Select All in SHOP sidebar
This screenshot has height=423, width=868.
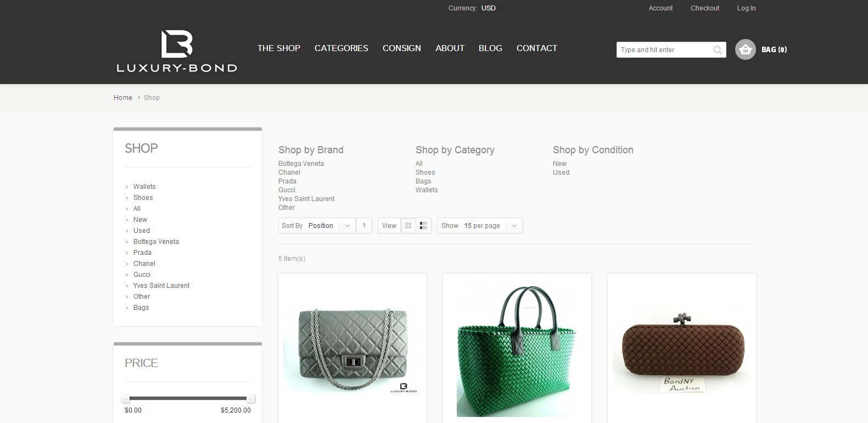coord(137,209)
